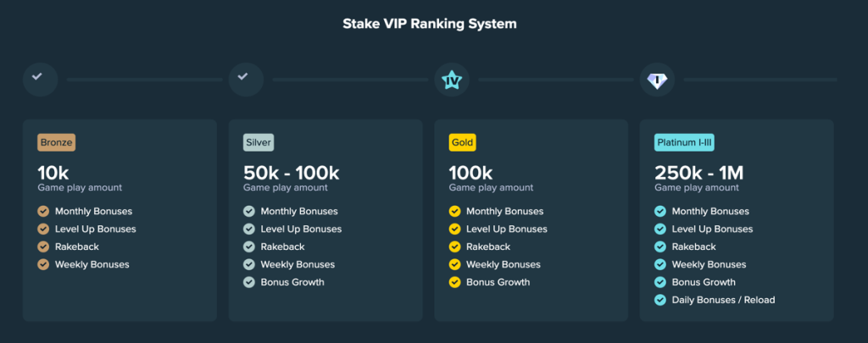This screenshot has height=343, width=868.
Task: Click the Silver tier badge label
Action: [x=259, y=142]
